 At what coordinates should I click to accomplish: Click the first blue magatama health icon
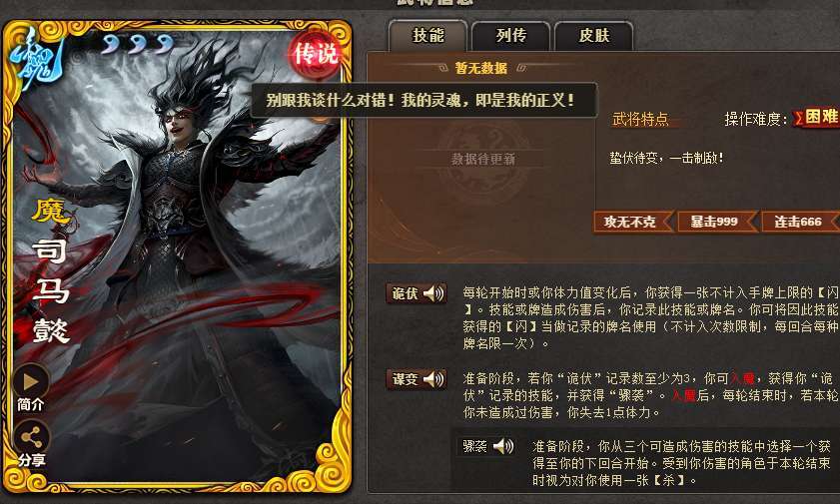click(x=110, y=44)
